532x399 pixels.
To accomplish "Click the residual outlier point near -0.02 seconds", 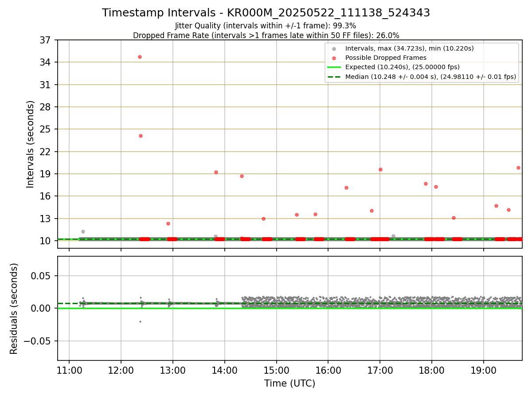I will (x=140, y=321).
